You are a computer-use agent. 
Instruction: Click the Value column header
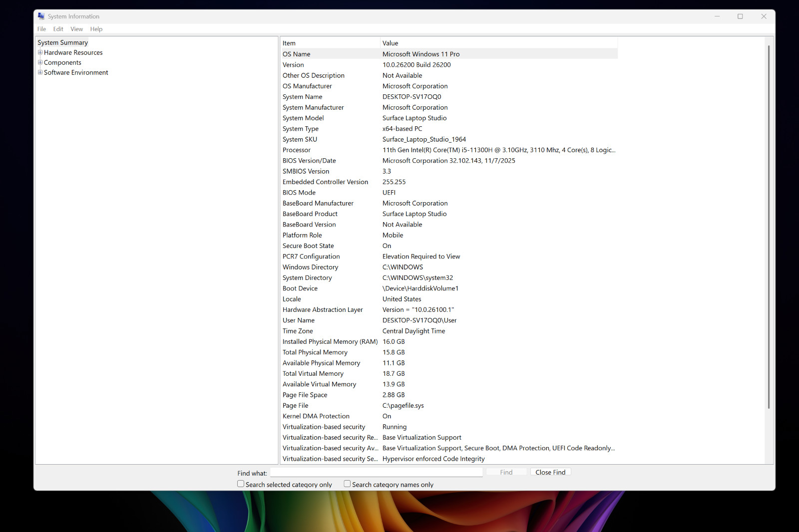tap(499, 43)
